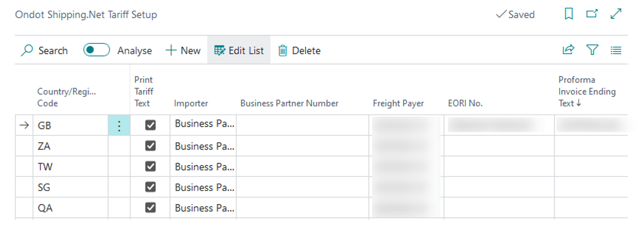
Task: Uncheck Print Tariff Text for TW
Action: click(x=150, y=166)
